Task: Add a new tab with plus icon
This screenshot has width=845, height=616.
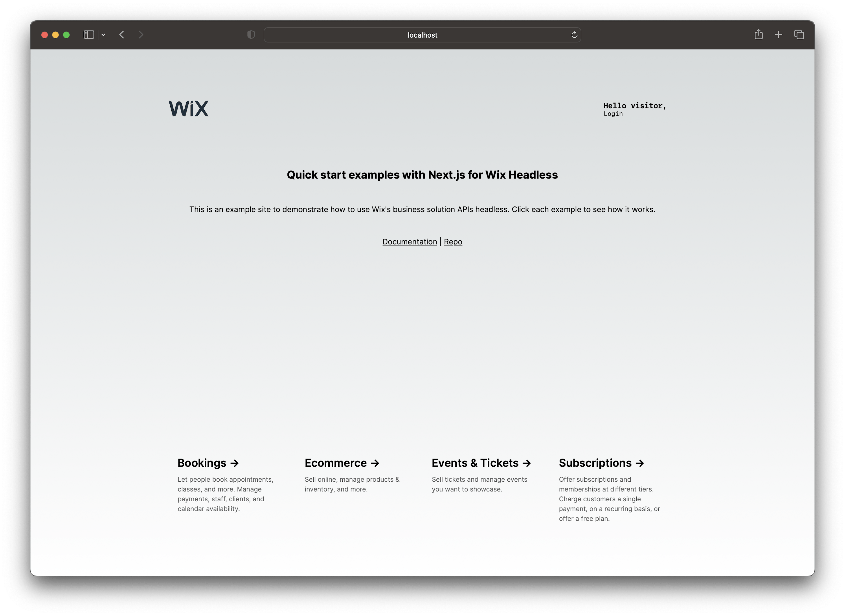Action: [x=778, y=35]
